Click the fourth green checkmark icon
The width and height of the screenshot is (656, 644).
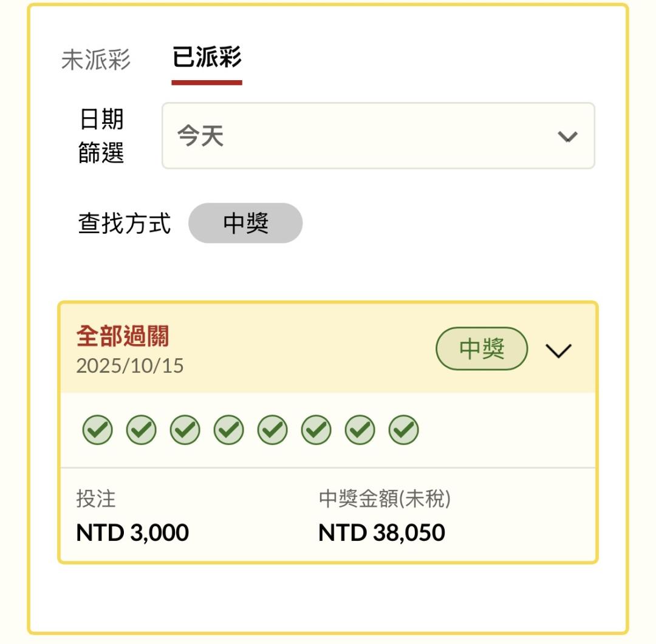(x=229, y=430)
